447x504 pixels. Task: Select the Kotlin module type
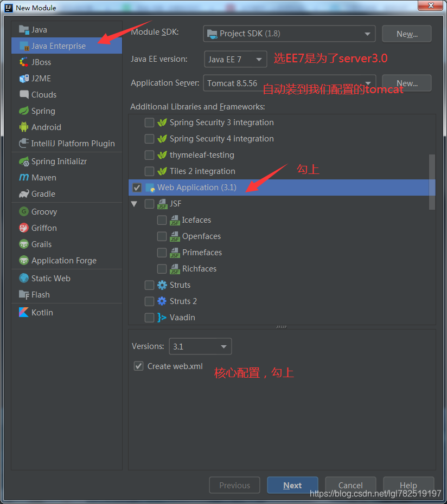[67, 313]
